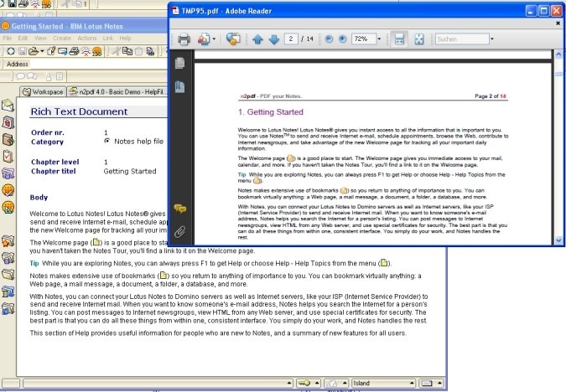Click the copy icon in Notes toolbar
The height and width of the screenshot is (392, 566).
pos(127,51)
